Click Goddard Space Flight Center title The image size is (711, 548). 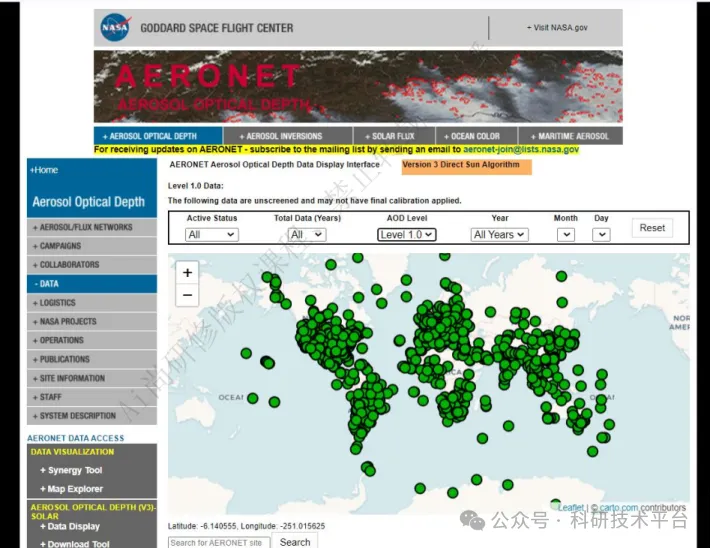(x=217, y=28)
